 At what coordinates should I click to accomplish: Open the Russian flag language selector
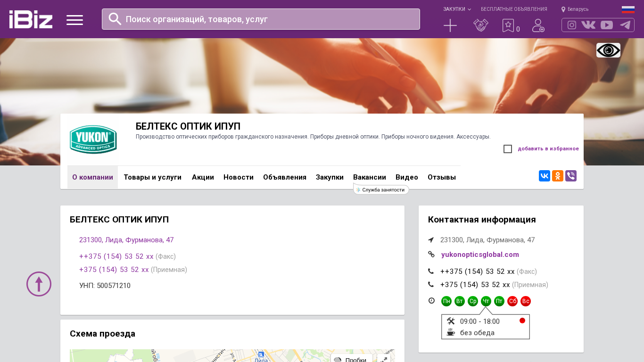pyautogui.click(x=628, y=9)
